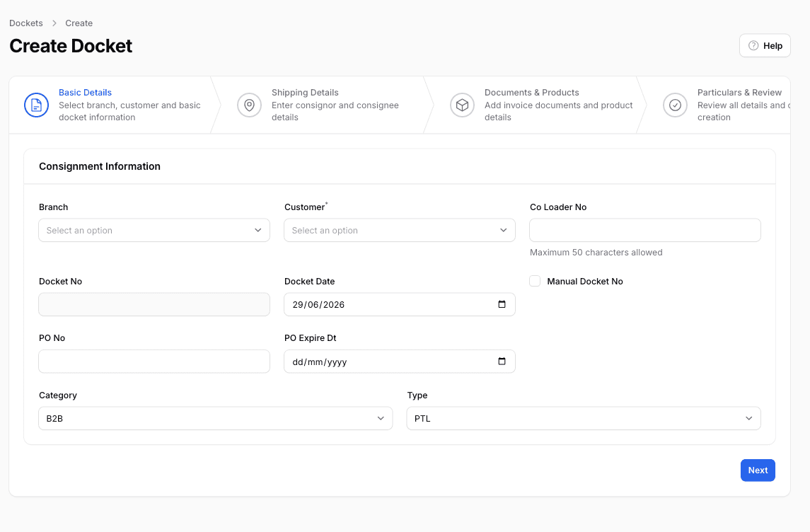Focus the Co Loader No input field
The image size is (810, 532).
tap(644, 231)
